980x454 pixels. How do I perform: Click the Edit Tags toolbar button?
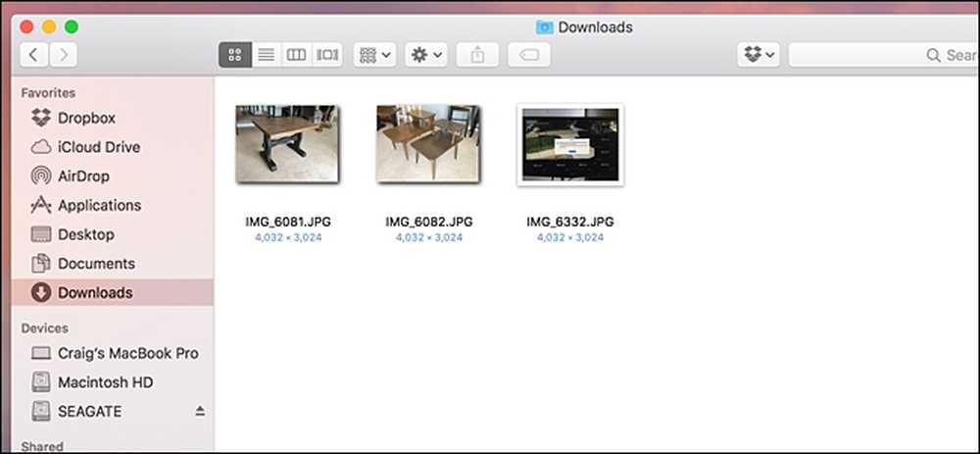[x=529, y=55]
